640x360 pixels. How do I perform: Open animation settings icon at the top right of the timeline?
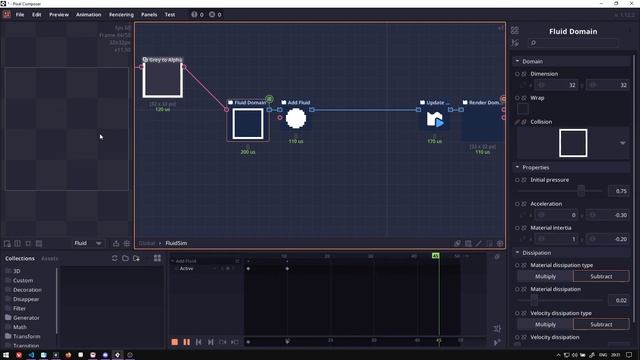(497, 257)
